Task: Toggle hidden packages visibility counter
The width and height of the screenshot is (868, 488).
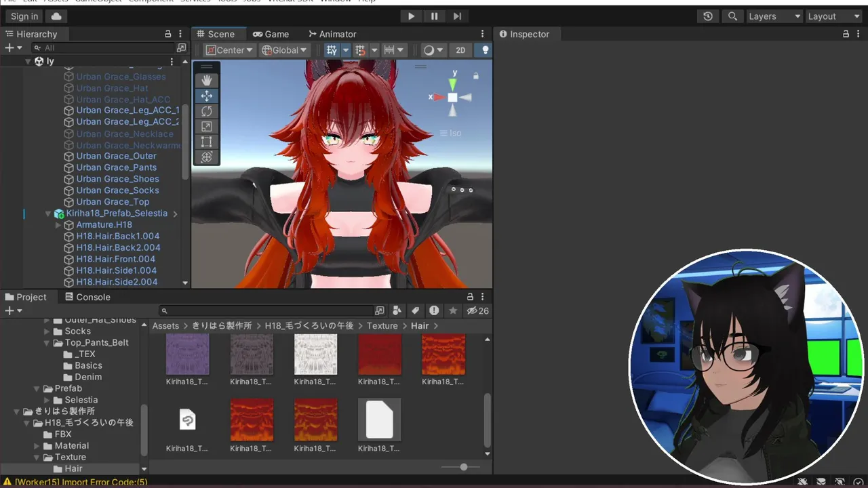Action: pyautogui.click(x=477, y=311)
